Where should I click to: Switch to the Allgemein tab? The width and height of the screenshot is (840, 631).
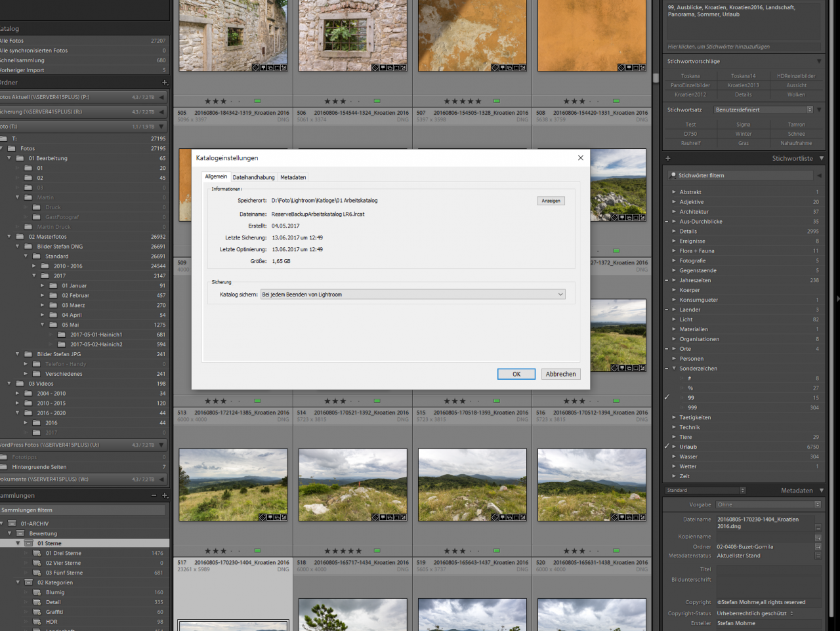(216, 176)
